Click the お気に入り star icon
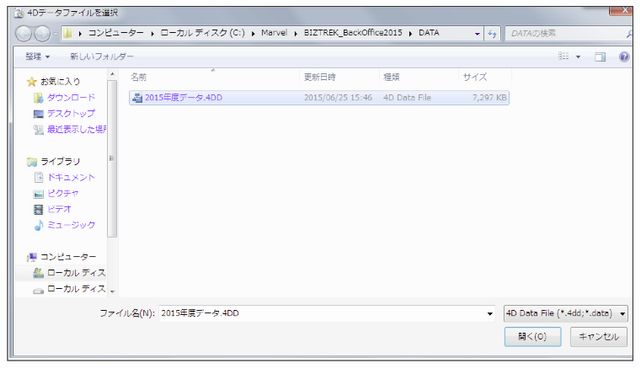The image size is (640, 368). click(31, 82)
